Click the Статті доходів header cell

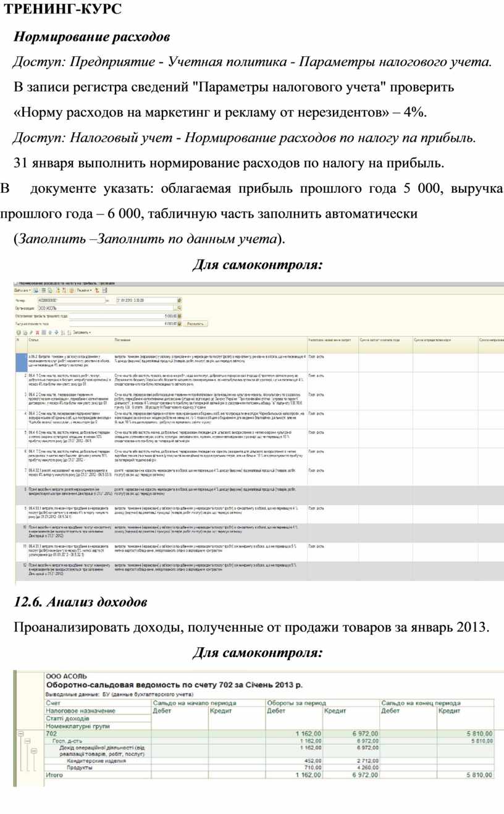[98, 719]
